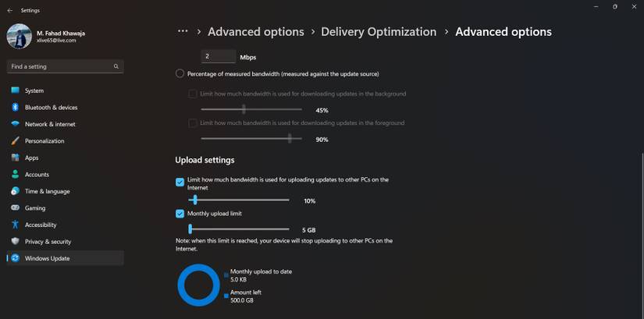Open Bluetooth & devices settings icon
Viewport: 644px width, 319px height.
[15, 108]
